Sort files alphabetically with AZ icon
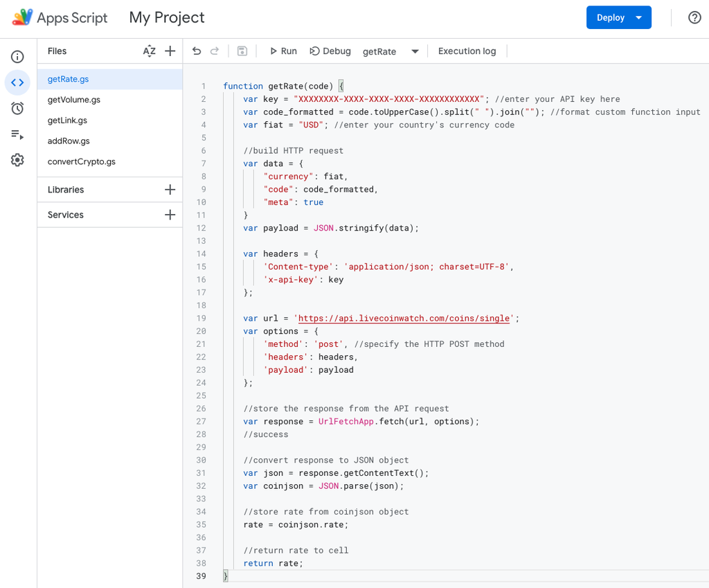 (149, 51)
